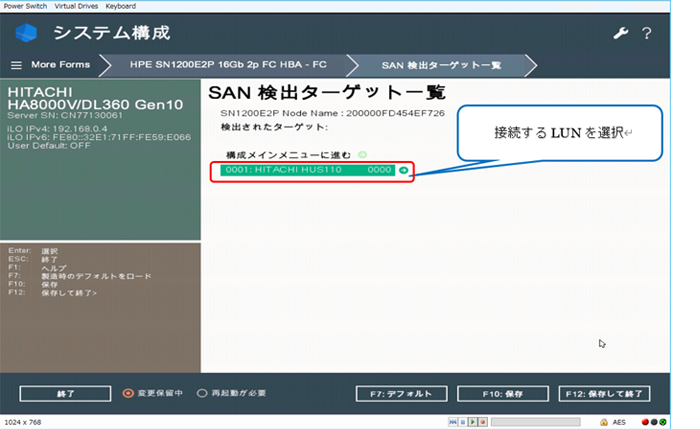
Task: Click the green power status indicator
Action: pyautogui.click(x=663, y=422)
